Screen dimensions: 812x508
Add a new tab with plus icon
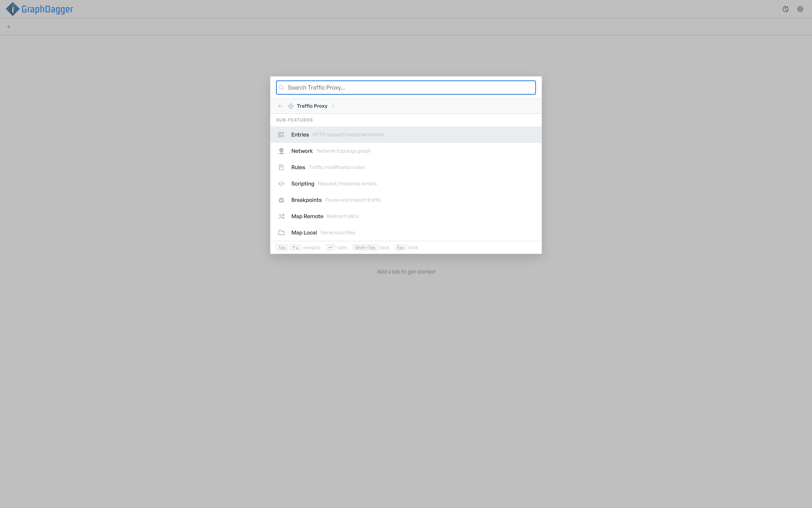coord(9,27)
